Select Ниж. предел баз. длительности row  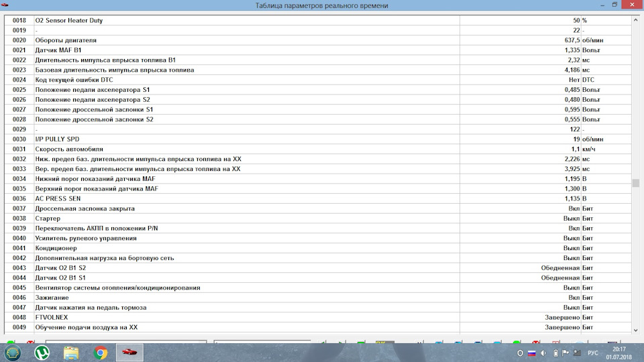click(318, 159)
